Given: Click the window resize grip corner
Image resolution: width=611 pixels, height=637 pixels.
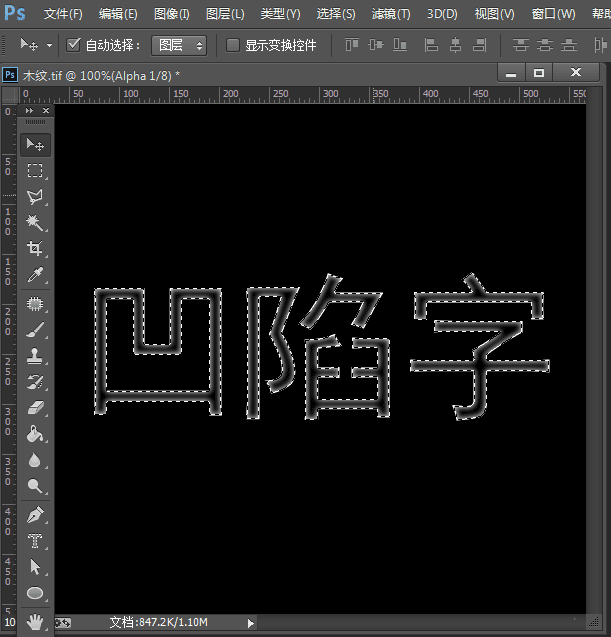Looking at the screenshot, I should [594, 622].
